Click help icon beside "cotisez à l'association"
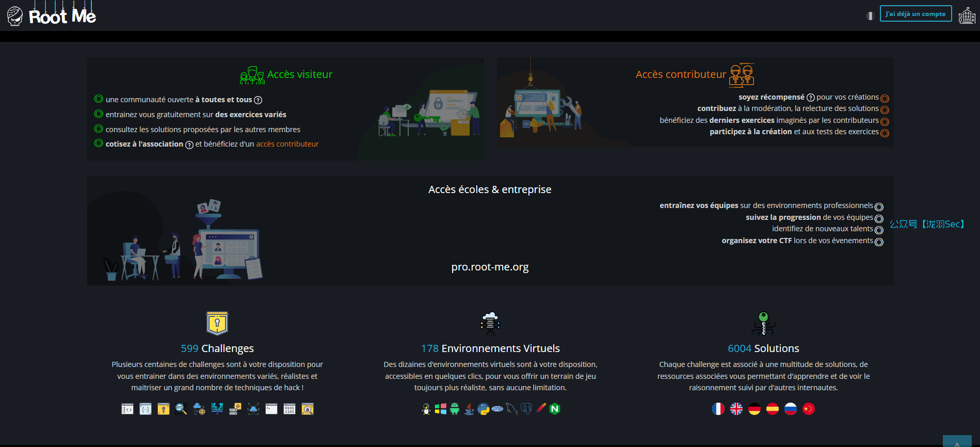 pos(189,145)
